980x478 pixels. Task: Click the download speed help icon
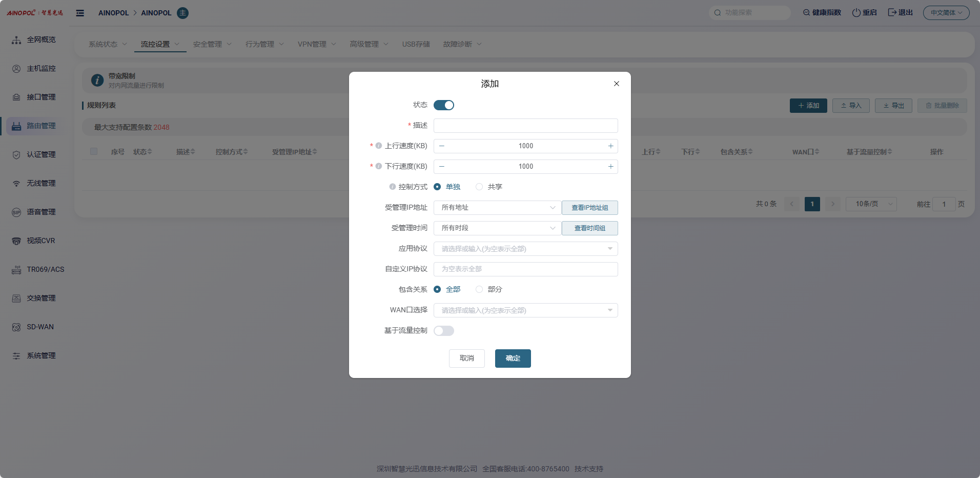tap(378, 166)
